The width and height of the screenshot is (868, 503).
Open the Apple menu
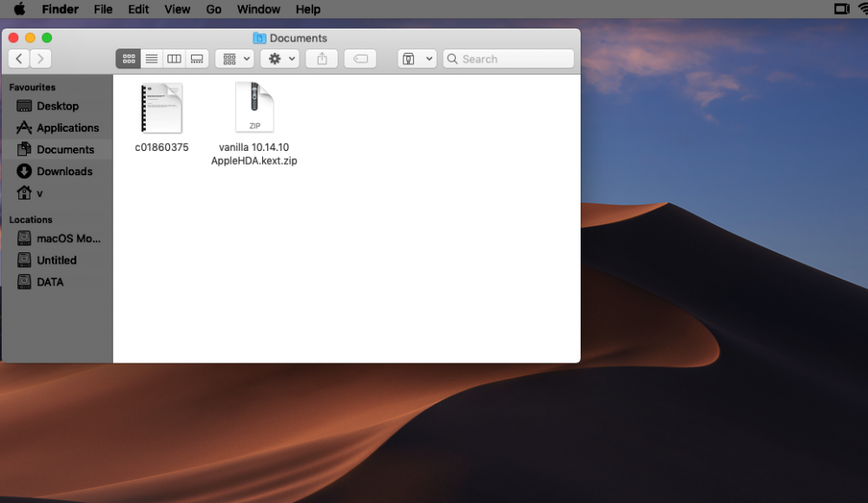[19, 10]
